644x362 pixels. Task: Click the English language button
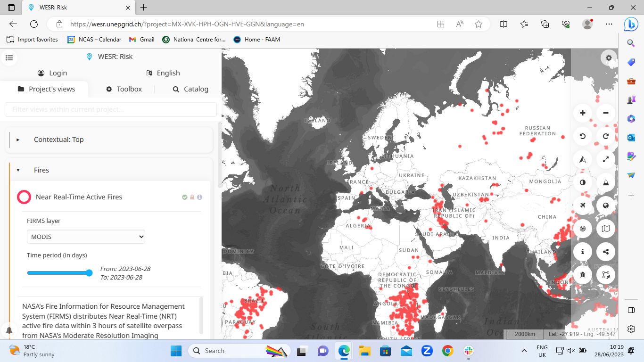pos(163,73)
